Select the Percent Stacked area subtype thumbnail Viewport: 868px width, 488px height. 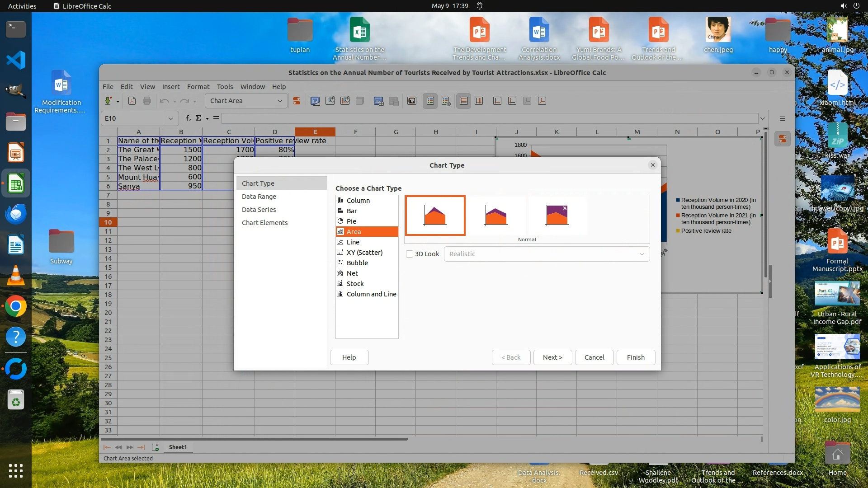tap(557, 216)
